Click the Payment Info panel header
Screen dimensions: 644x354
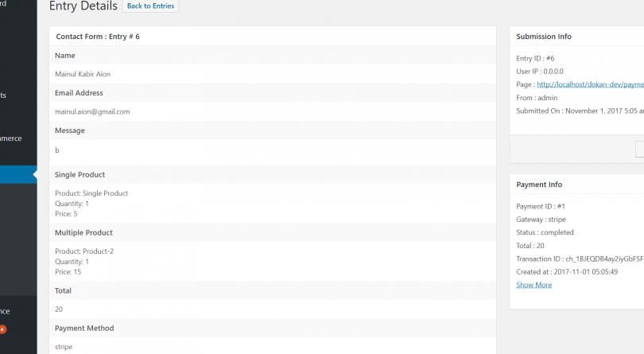tap(541, 185)
